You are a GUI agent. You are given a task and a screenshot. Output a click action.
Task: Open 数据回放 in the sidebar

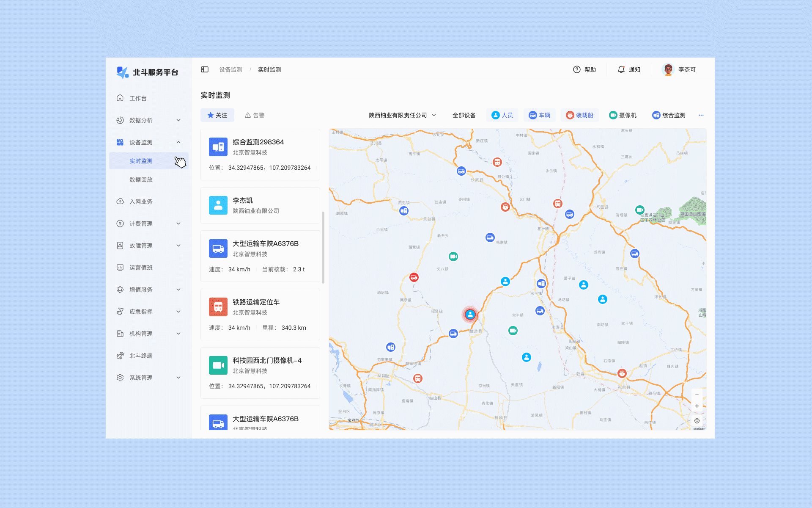141,179
